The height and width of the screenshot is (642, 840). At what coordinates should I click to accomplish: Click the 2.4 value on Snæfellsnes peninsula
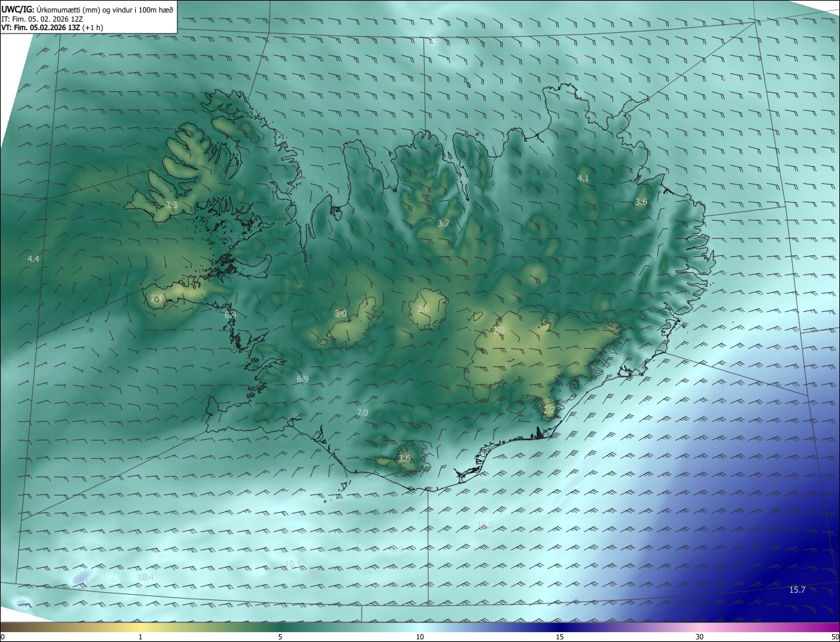(x=157, y=299)
